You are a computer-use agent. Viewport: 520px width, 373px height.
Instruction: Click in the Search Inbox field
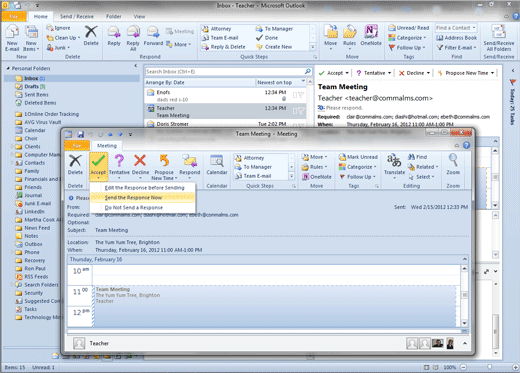click(x=225, y=72)
